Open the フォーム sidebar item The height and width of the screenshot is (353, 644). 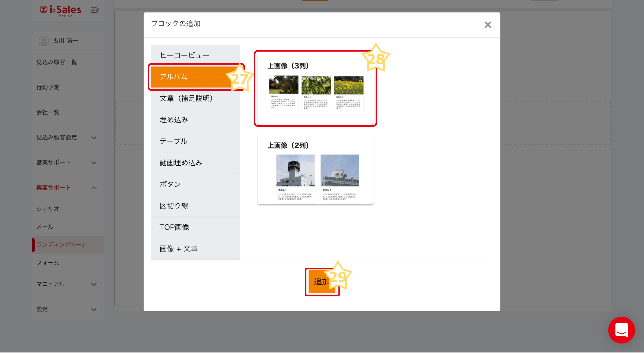[x=48, y=263]
